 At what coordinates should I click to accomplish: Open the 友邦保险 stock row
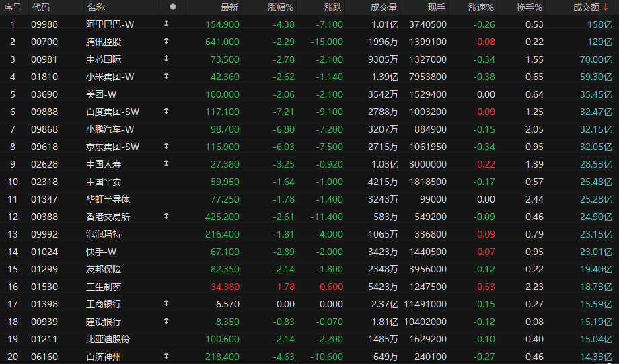tap(309, 269)
